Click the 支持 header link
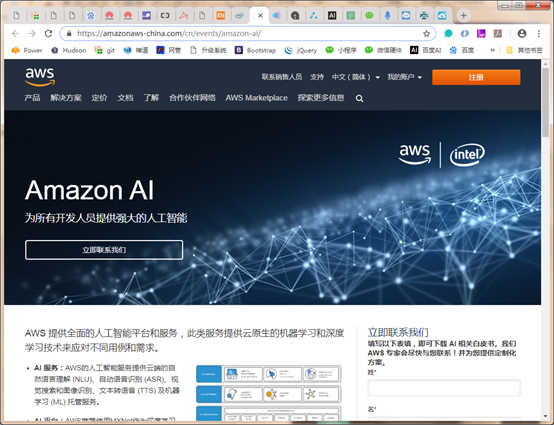Image resolution: width=554 pixels, height=425 pixels. (317, 77)
